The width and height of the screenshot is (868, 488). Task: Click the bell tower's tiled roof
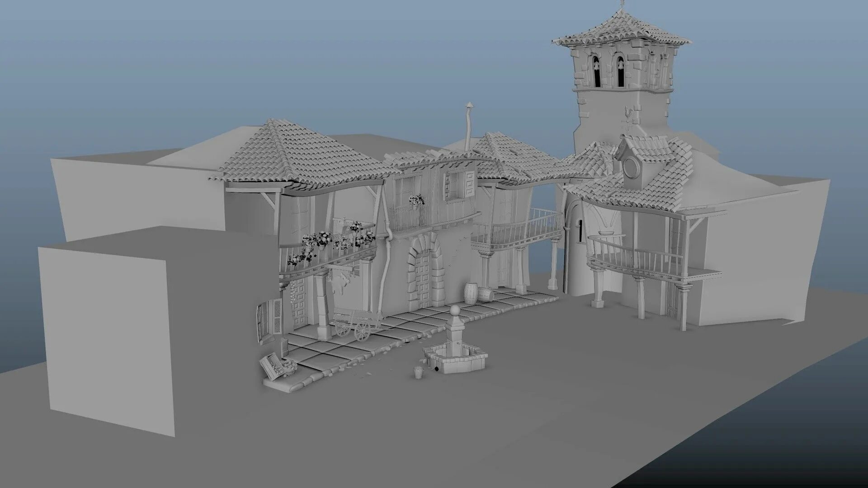click(x=622, y=28)
